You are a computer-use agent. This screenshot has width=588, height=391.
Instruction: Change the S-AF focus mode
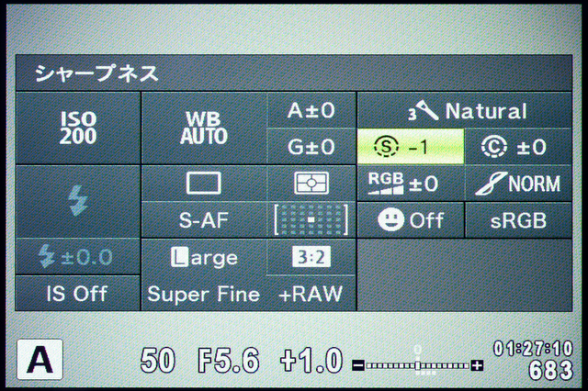click(x=204, y=219)
